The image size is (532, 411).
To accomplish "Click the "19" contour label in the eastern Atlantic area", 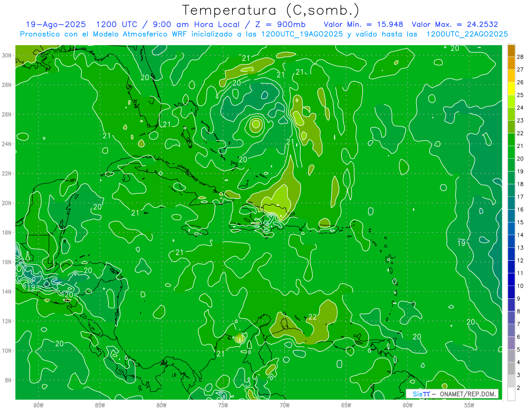I will 462,243.
